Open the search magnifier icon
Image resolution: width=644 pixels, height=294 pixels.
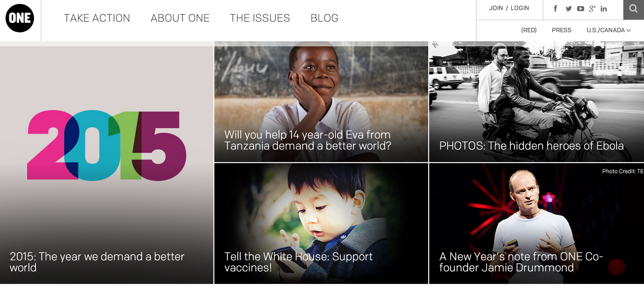(634, 8)
